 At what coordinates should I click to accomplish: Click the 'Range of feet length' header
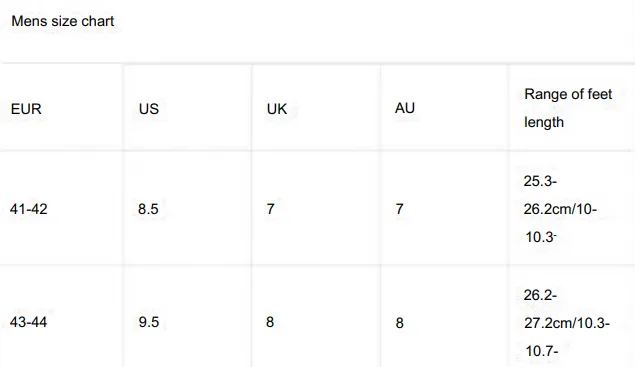[568, 108]
